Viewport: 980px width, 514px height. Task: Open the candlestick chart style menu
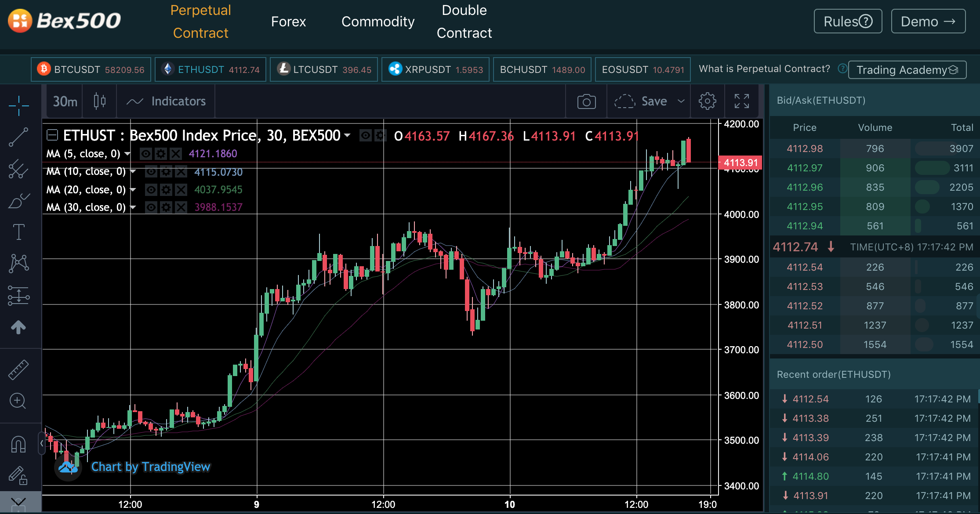100,101
